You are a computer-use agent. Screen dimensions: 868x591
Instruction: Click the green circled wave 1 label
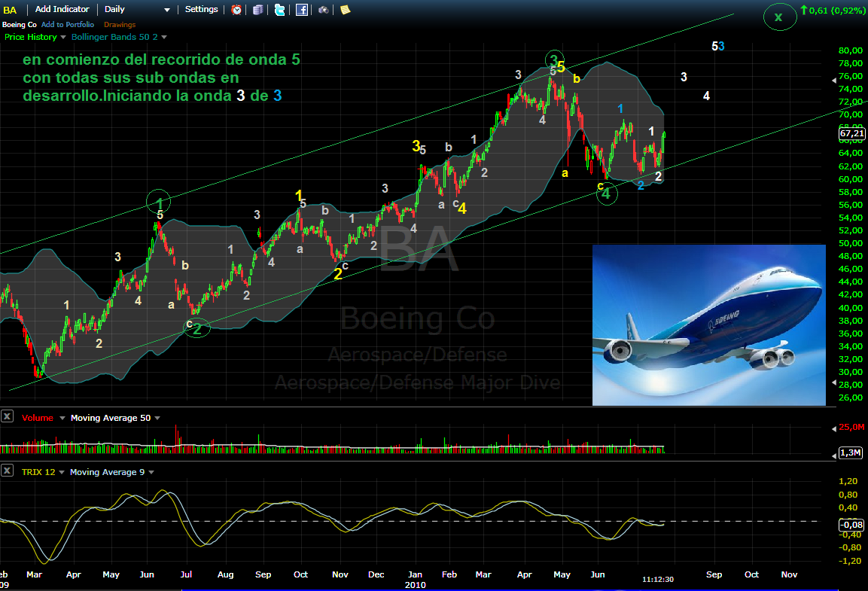tap(158, 202)
